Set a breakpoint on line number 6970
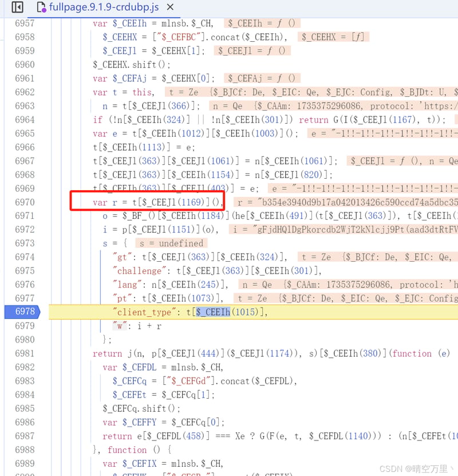Image resolution: width=458 pixels, height=476 pixels. [25, 202]
